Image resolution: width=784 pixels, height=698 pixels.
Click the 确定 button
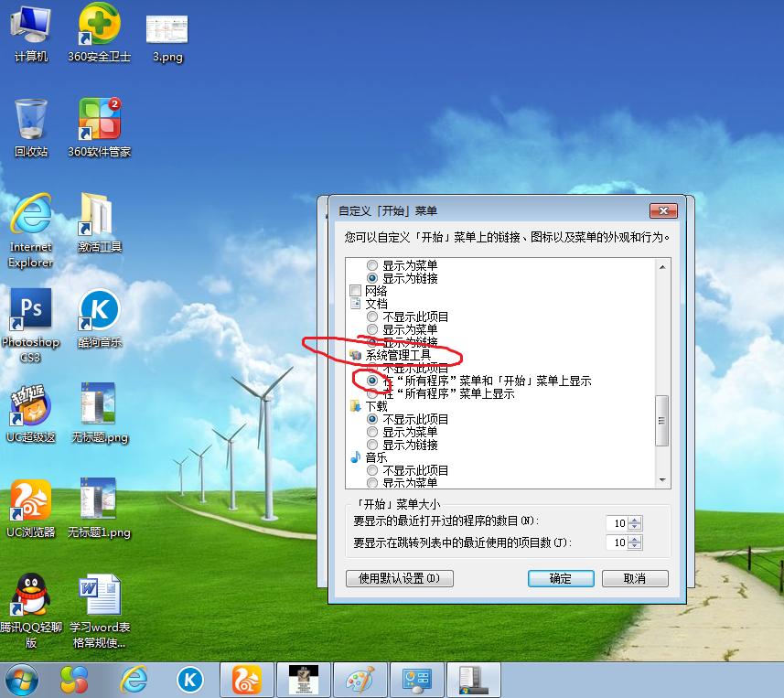[560, 578]
